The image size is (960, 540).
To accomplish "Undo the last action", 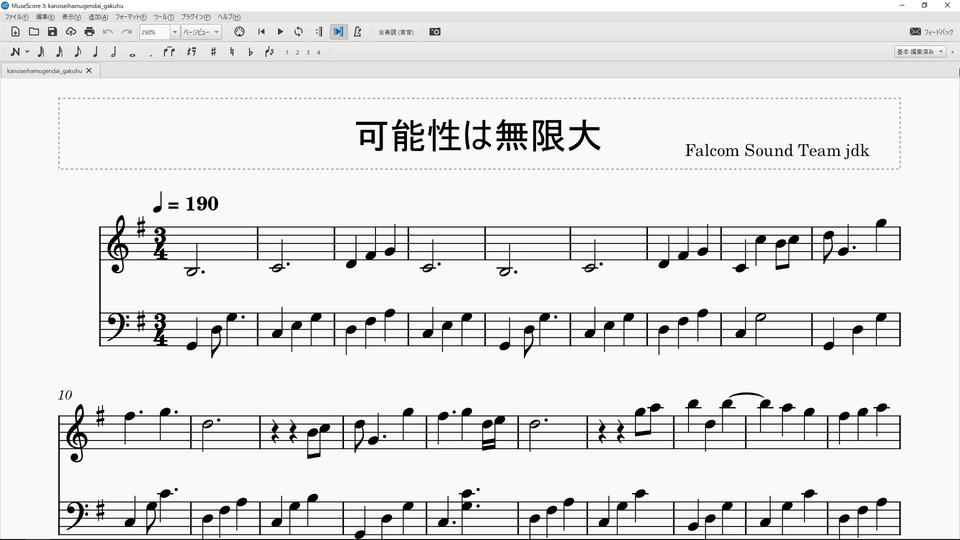I will point(108,32).
